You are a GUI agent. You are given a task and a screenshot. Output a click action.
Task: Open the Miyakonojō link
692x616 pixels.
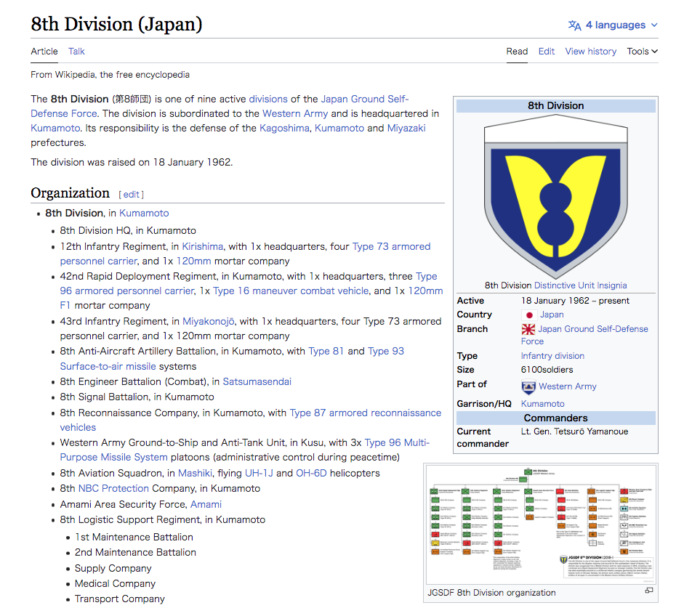209,322
